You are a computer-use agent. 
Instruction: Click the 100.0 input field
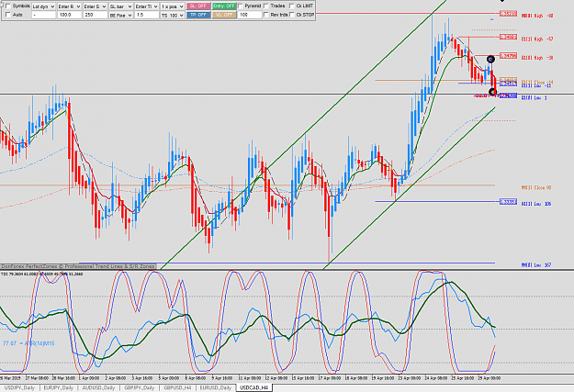69,15
